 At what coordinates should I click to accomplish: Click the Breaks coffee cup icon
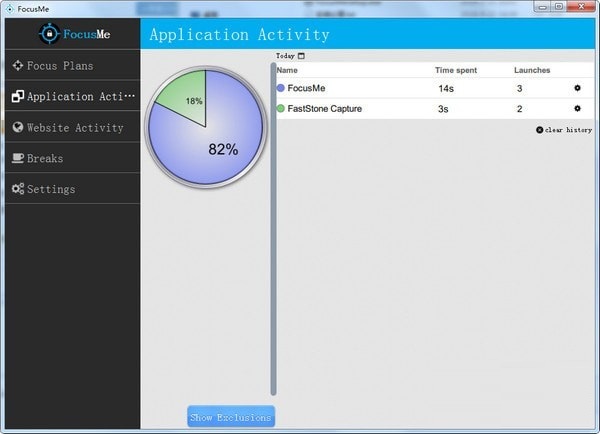[x=17, y=159]
